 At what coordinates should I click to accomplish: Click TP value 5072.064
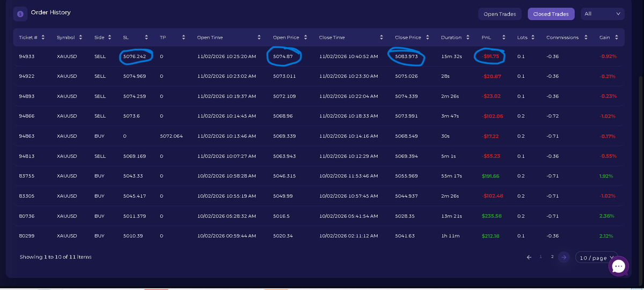click(171, 136)
